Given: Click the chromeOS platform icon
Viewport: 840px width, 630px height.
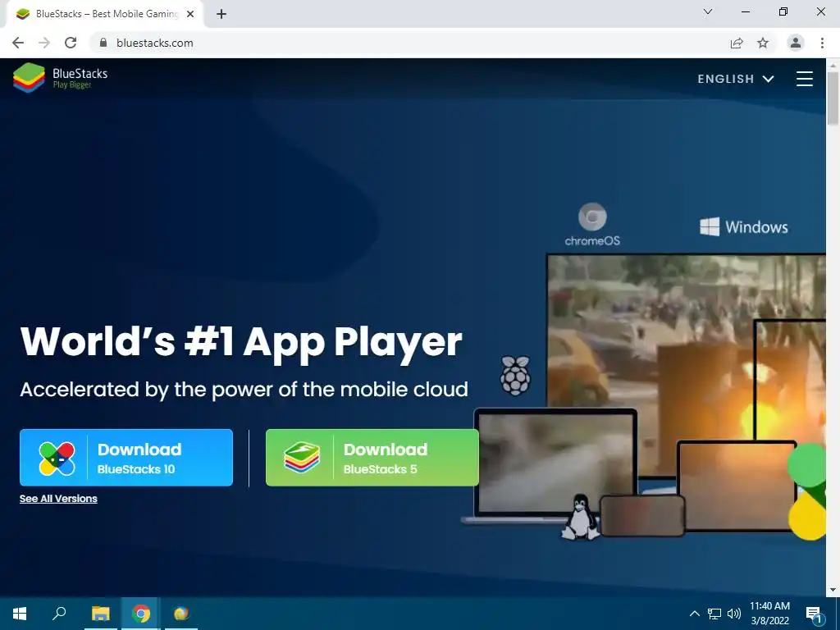Looking at the screenshot, I should pos(592,225).
